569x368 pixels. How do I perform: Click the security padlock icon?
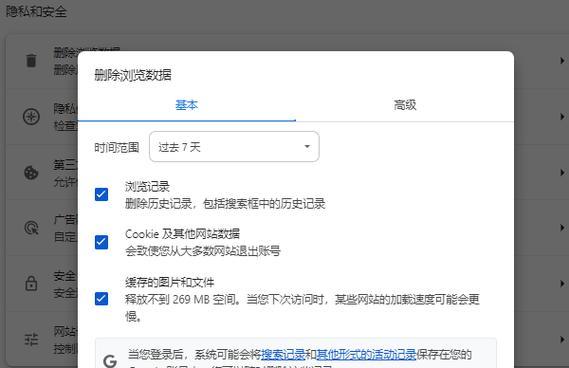(31, 283)
